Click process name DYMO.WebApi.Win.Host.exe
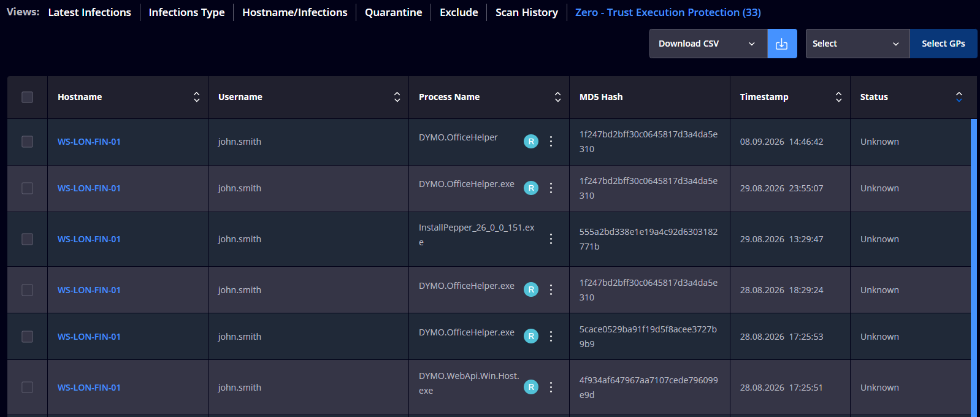980x417 pixels. tap(469, 383)
